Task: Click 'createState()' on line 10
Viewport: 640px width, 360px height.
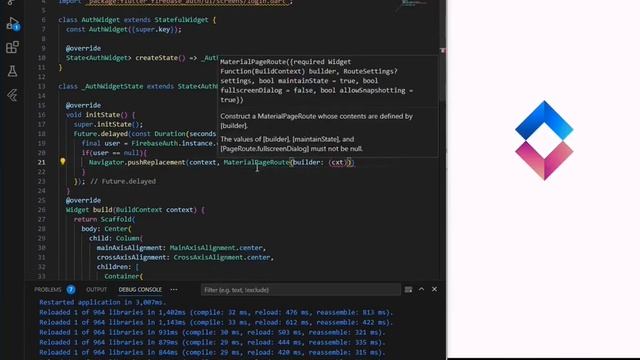Action: [x=160, y=58]
